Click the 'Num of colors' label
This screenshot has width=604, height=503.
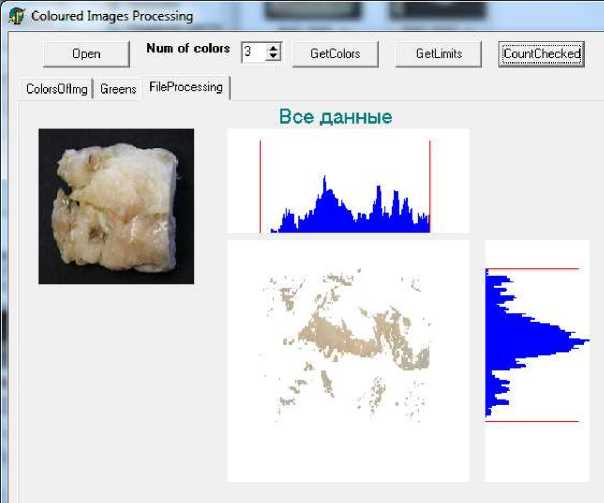188,48
